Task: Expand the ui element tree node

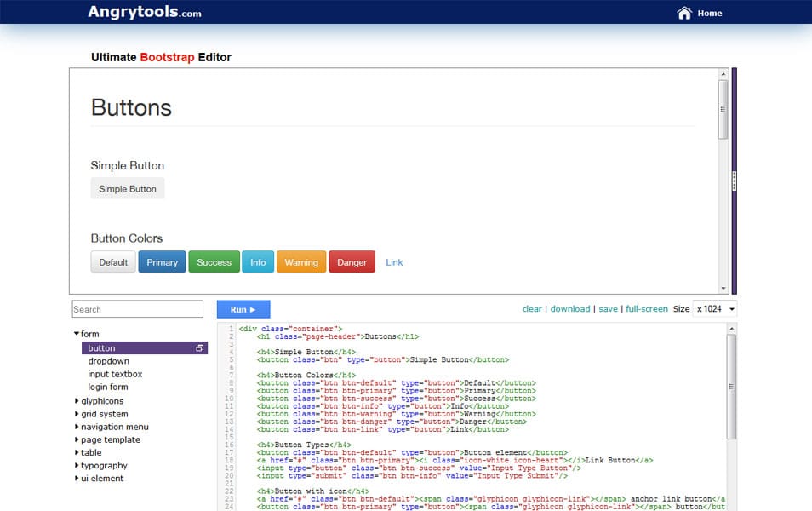Action: pyautogui.click(x=77, y=479)
